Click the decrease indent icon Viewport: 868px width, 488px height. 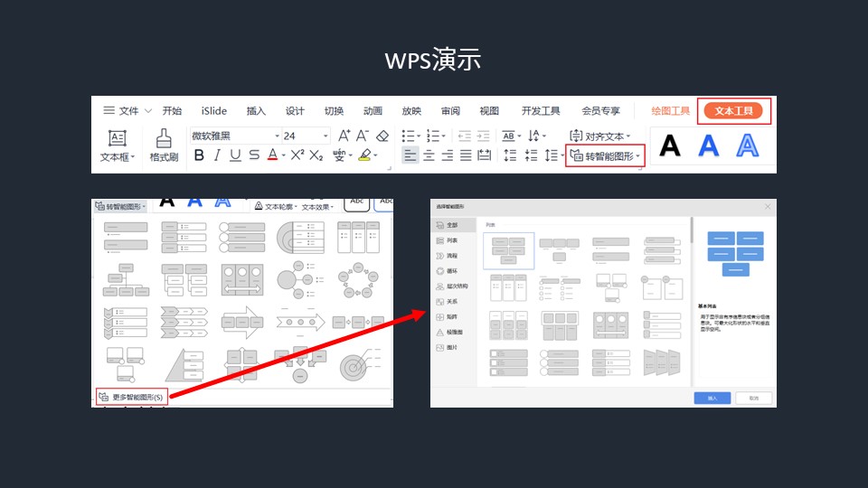[465, 136]
